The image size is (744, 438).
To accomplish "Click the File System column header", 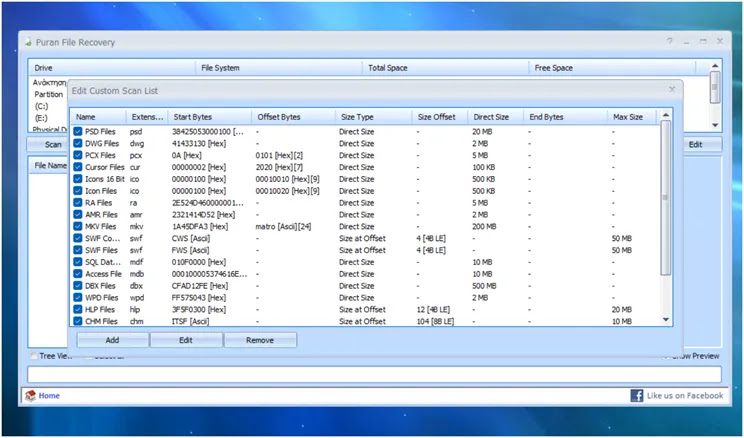I will click(x=279, y=68).
